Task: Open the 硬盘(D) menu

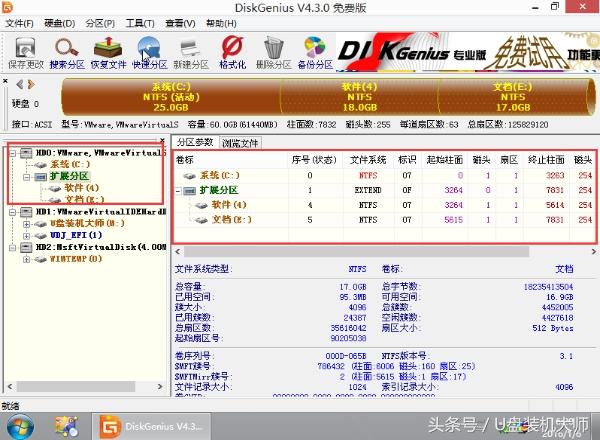Action: click(59, 23)
